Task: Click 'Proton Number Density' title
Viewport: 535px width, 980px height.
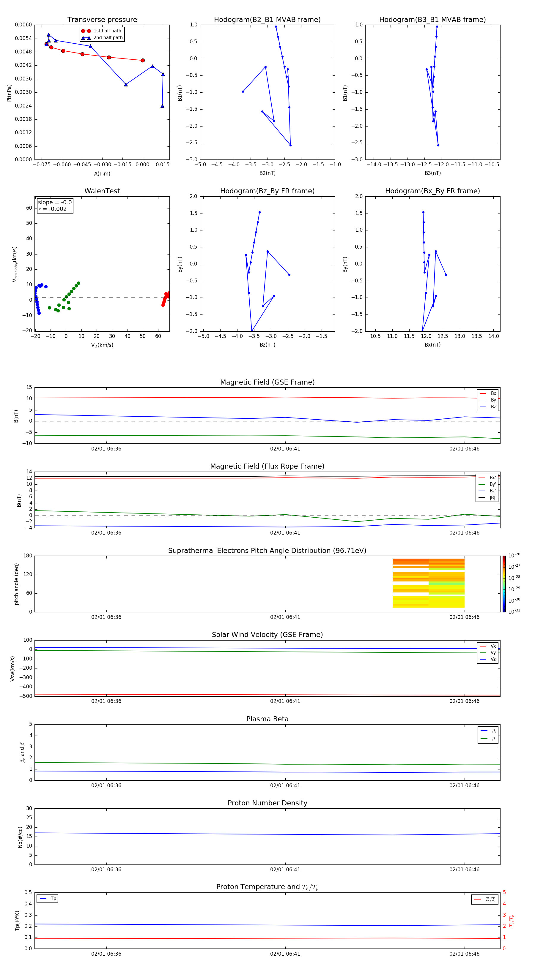Action: point(267,803)
